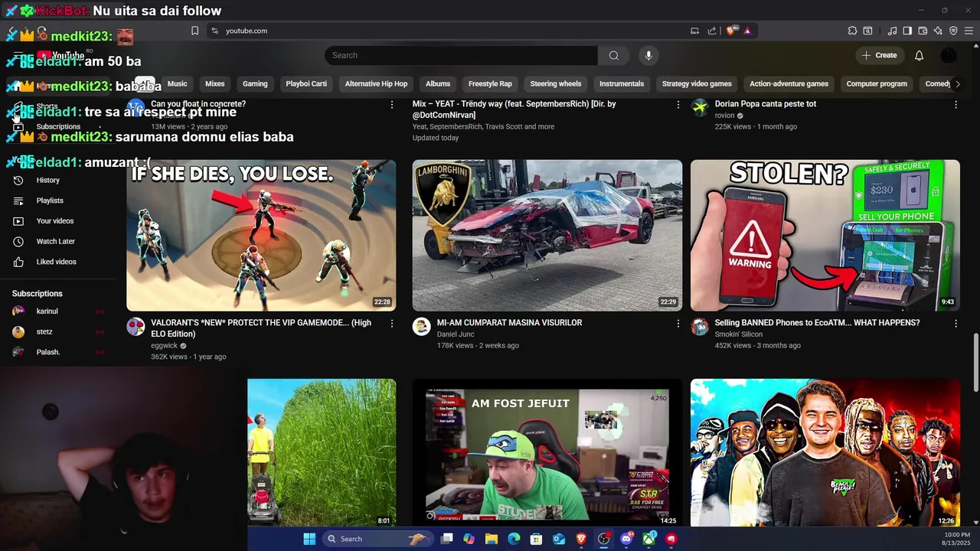Open options for 'Can you float in concrete?' video
Viewport: 980px width, 551px height.
point(392,104)
